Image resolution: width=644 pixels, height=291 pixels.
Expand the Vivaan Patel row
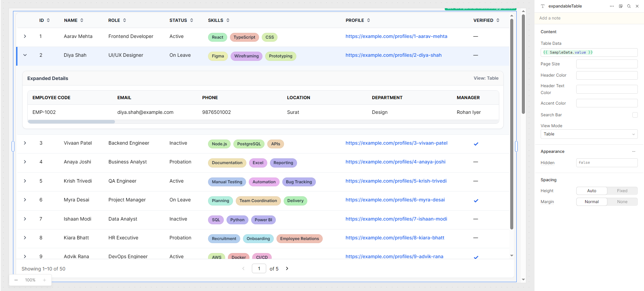pyautogui.click(x=25, y=143)
